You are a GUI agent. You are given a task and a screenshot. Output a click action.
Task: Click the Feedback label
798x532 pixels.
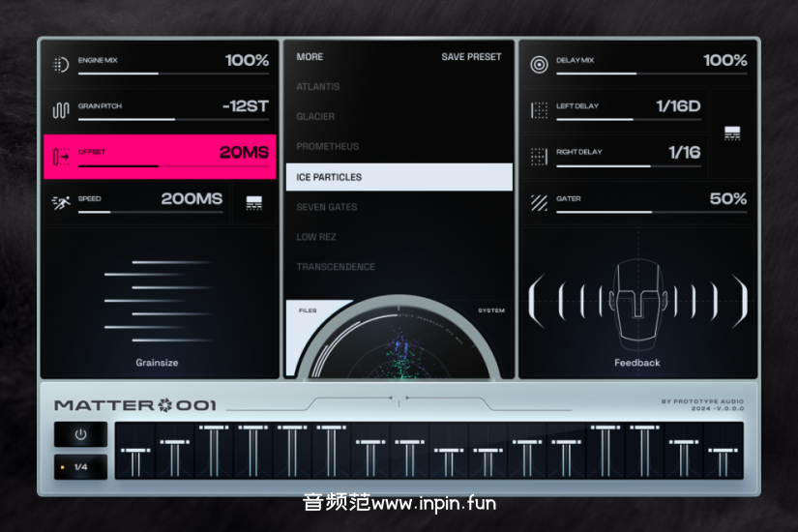(x=637, y=363)
